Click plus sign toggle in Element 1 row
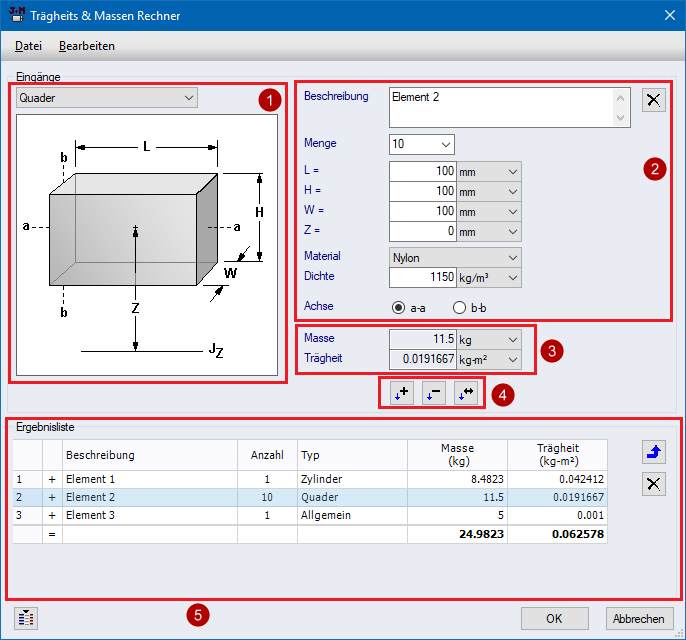Screen dimensions: 686x640 click(52, 479)
